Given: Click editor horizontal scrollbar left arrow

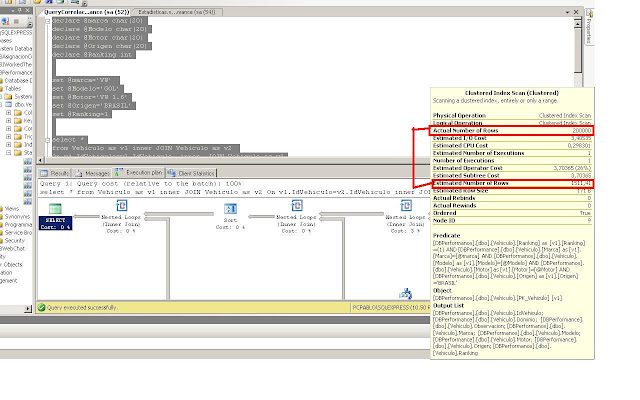Looking at the screenshot, I should pyautogui.click(x=40, y=160).
